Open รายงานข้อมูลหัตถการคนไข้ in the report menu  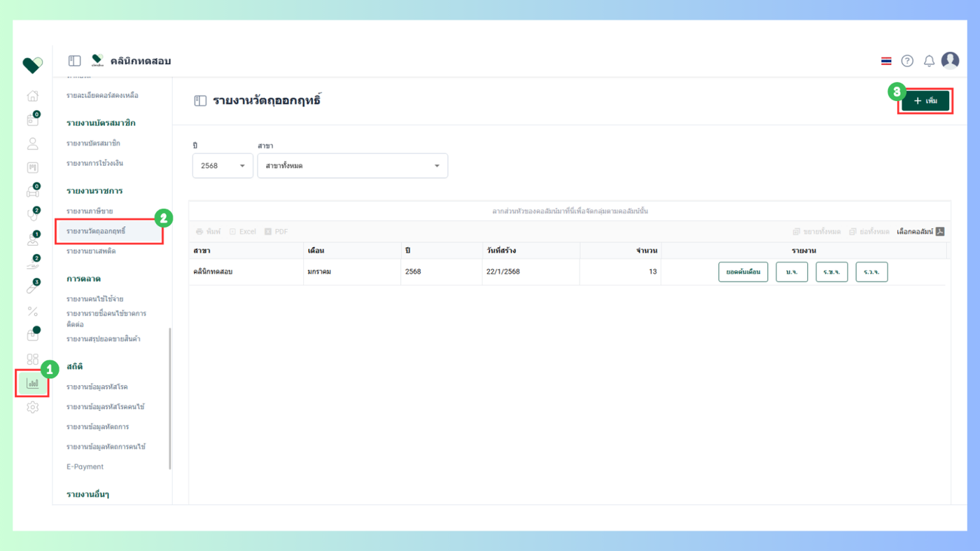coord(106,447)
